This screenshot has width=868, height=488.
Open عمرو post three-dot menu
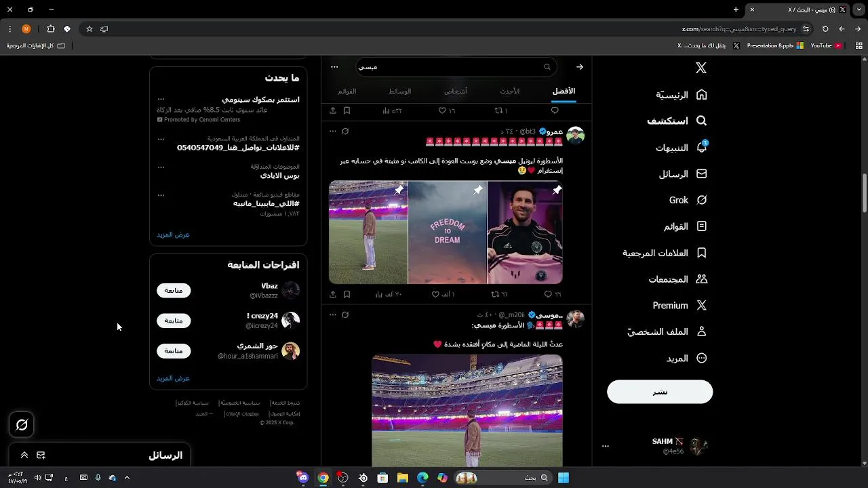pyautogui.click(x=332, y=131)
